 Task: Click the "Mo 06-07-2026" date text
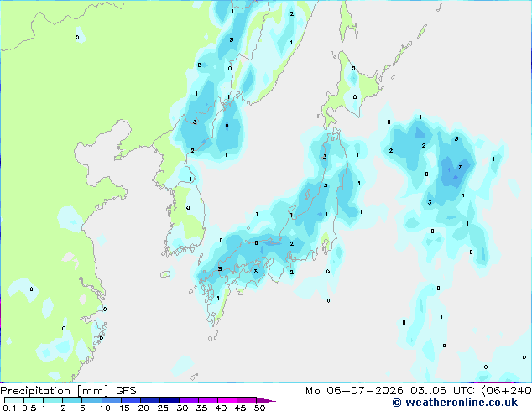354,391
